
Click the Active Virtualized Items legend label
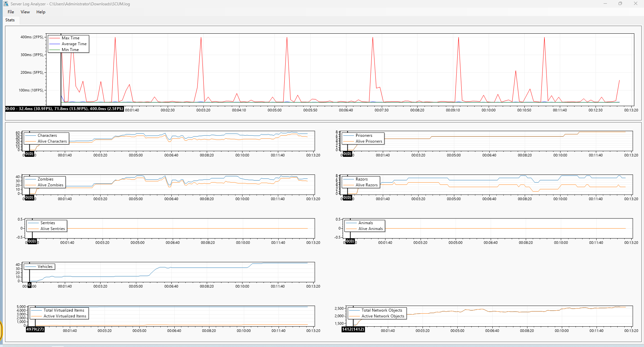coord(65,316)
